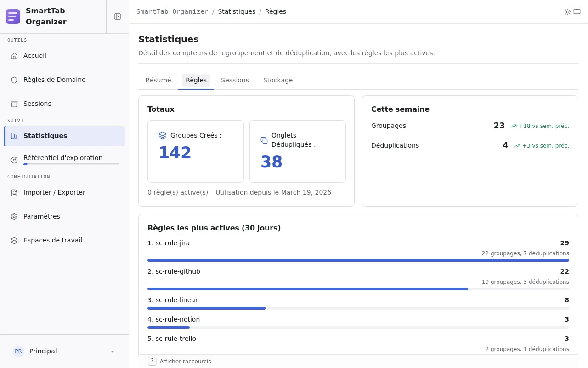Image resolution: width=588 pixels, height=368 pixels.
Task: Click the Règles de Domaine shield icon
Action: click(14, 80)
